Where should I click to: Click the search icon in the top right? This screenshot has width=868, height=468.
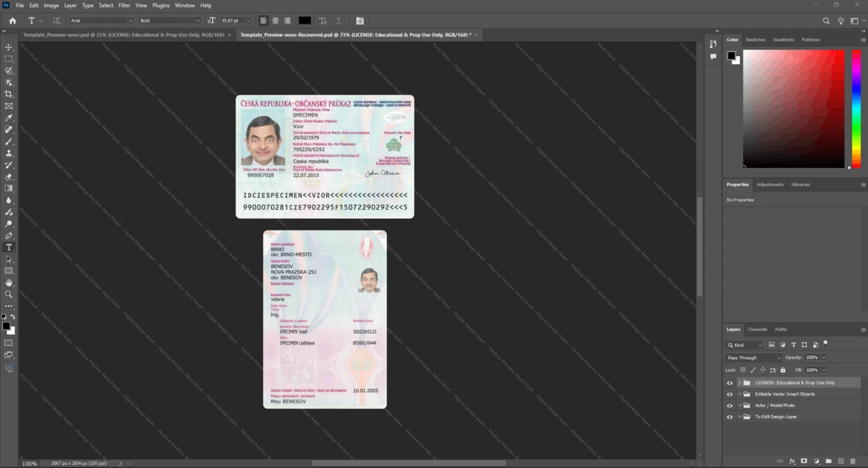pos(826,21)
